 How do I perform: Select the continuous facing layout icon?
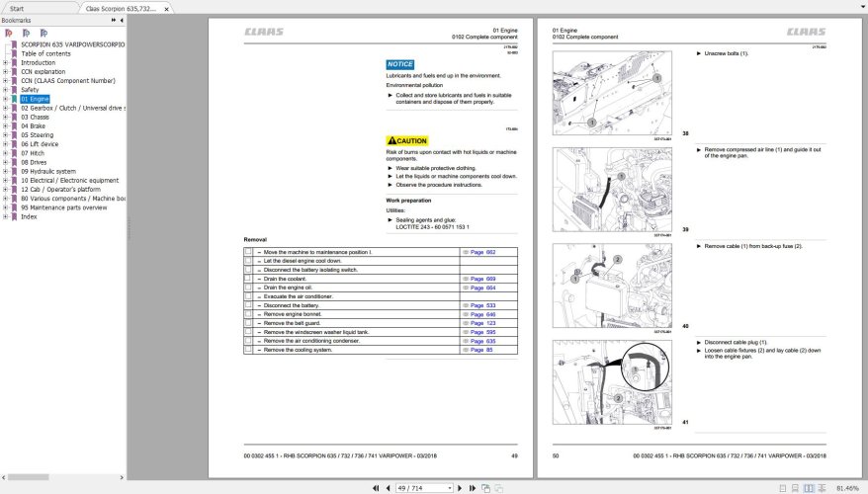(x=823, y=488)
